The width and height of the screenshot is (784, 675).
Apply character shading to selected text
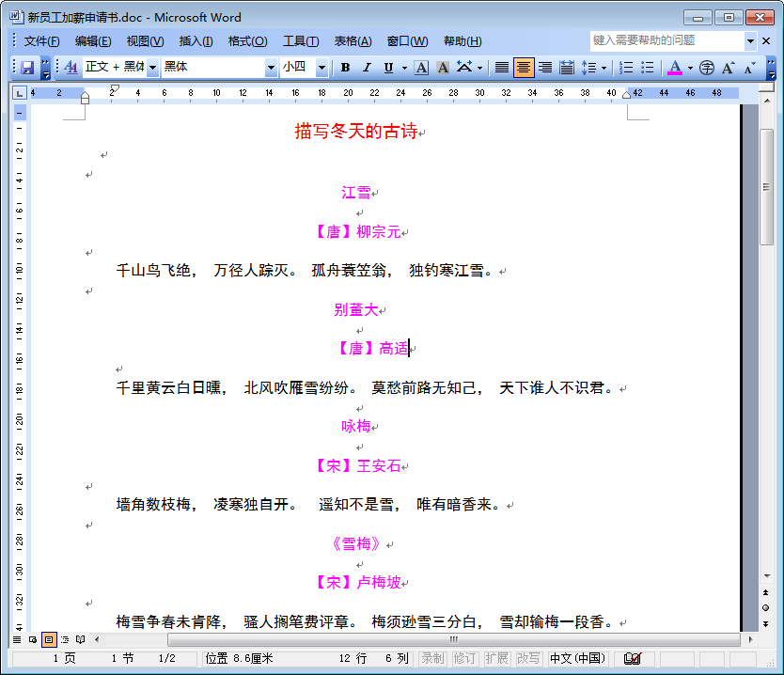[x=442, y=67]
